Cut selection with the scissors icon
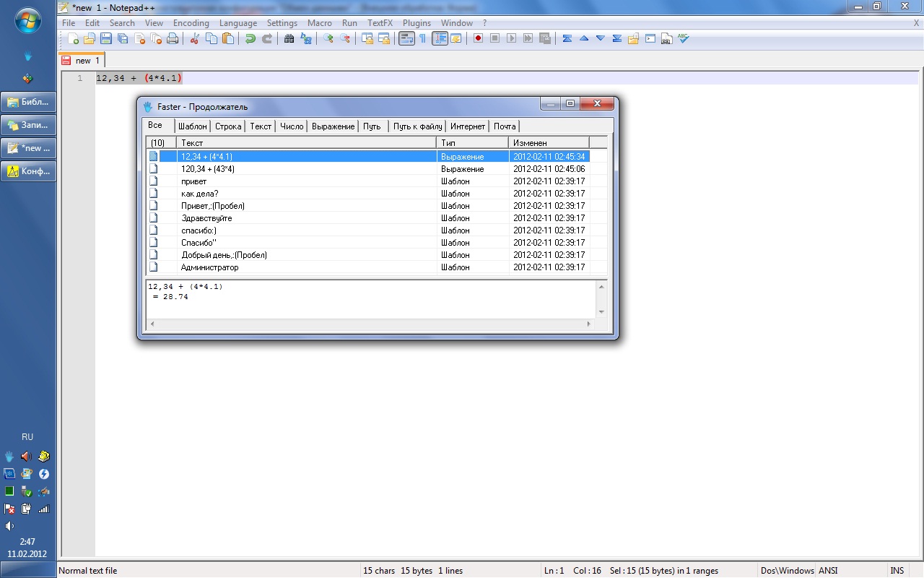The height and width of the screenshot is (578, 924). click(x=195, y=38)
